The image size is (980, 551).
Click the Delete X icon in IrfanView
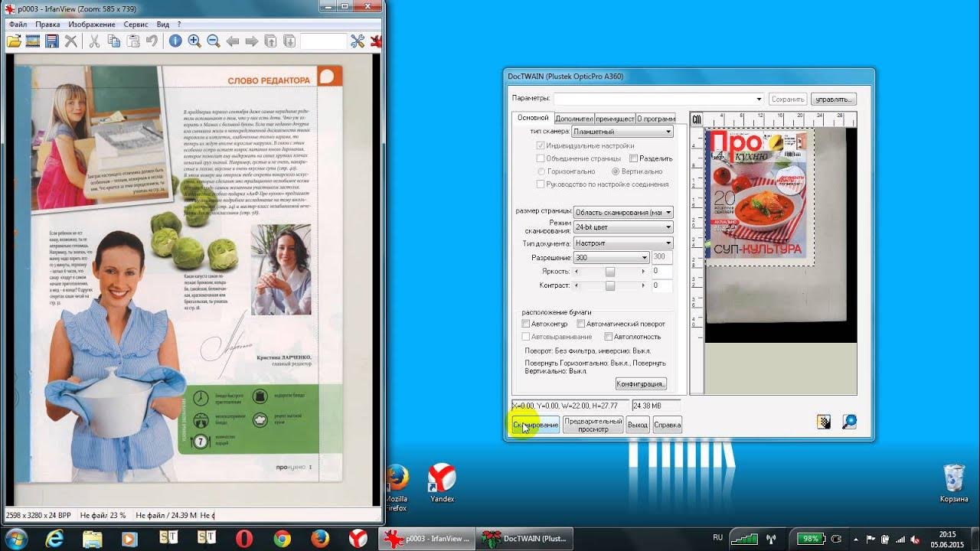(x=71, y=41)
